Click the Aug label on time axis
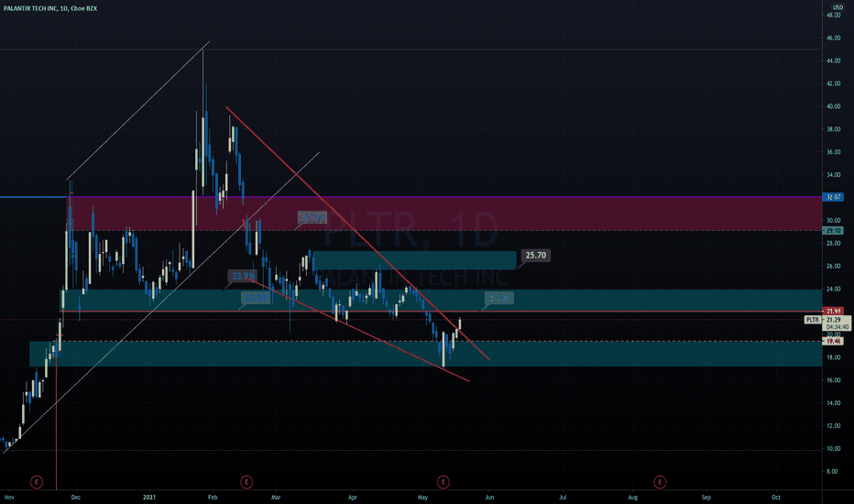Viewport: 854px width, 504px height. [633, 497]
